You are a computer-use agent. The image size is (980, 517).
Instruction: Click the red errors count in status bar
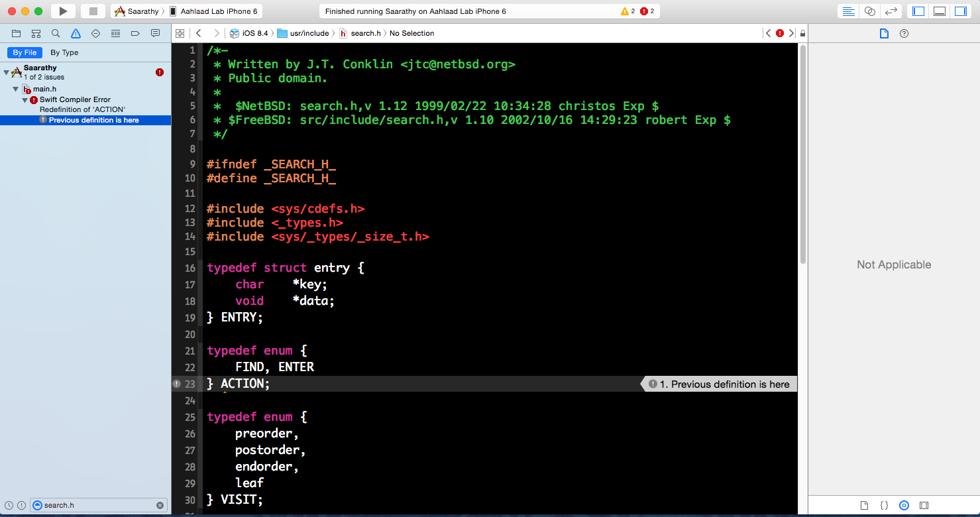tap(647, 11)
